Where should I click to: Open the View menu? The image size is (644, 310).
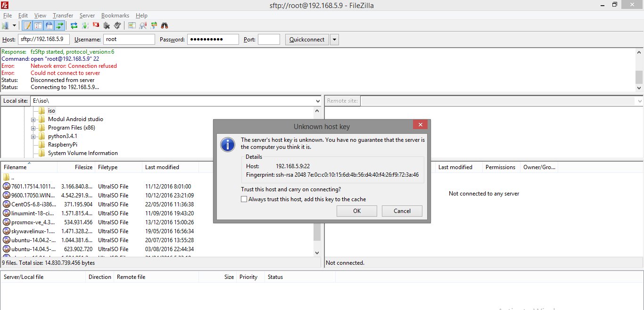(40, 16)
